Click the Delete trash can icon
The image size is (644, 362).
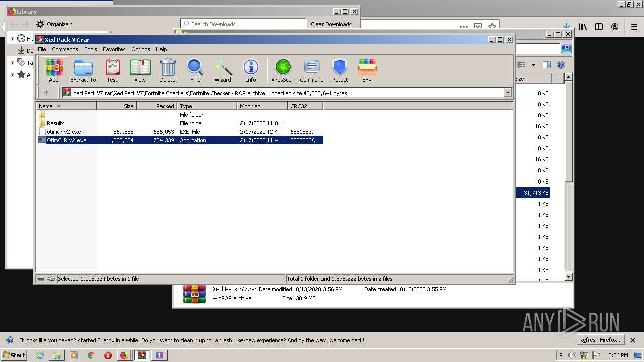click(x=168, y=70)
